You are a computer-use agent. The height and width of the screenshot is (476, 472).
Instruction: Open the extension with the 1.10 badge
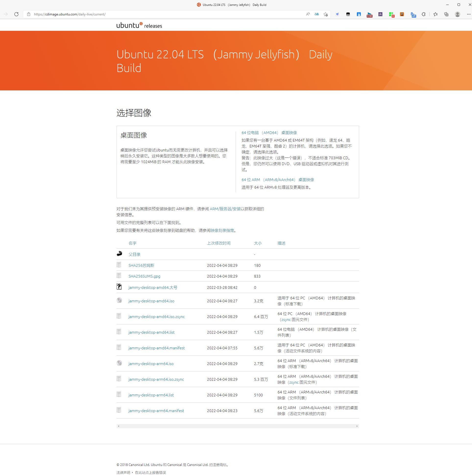370,15
